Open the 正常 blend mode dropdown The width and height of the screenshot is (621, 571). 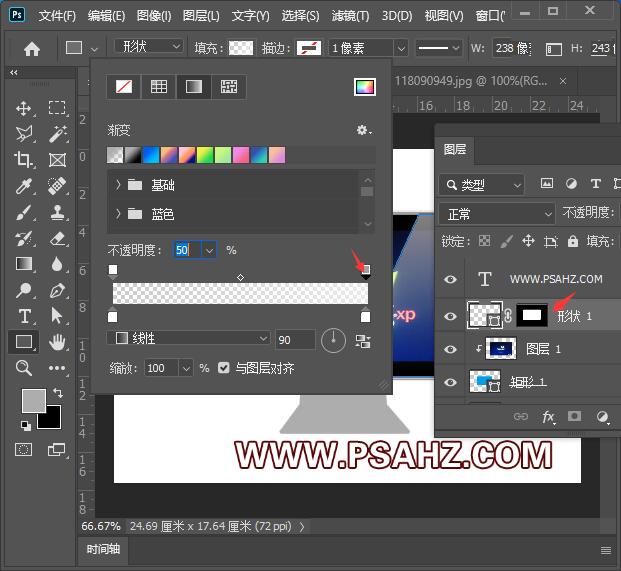497,214
